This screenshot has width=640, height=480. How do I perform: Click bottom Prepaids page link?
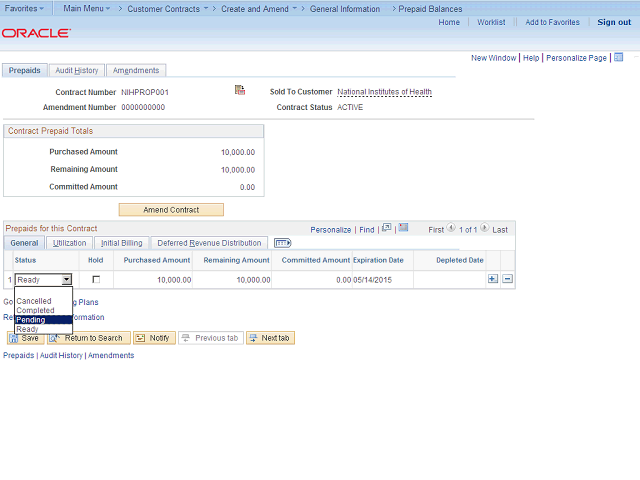tap(19, 355)
